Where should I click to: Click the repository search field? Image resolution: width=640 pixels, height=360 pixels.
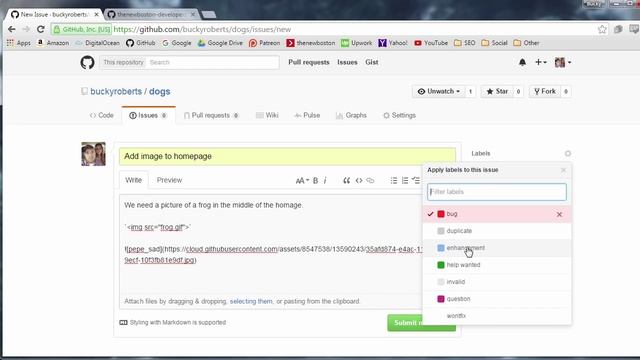tap(212, 62)
